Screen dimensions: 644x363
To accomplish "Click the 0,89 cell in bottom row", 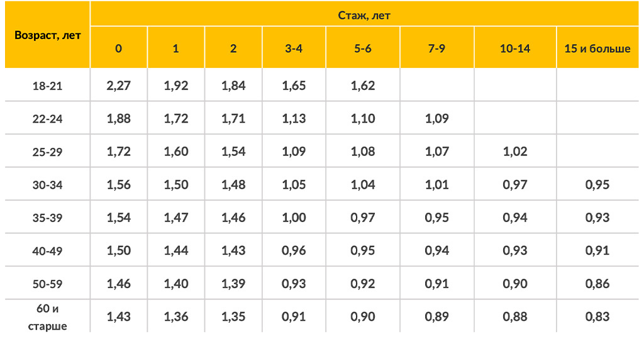I will pyautogui.click(x=436, y=316).
